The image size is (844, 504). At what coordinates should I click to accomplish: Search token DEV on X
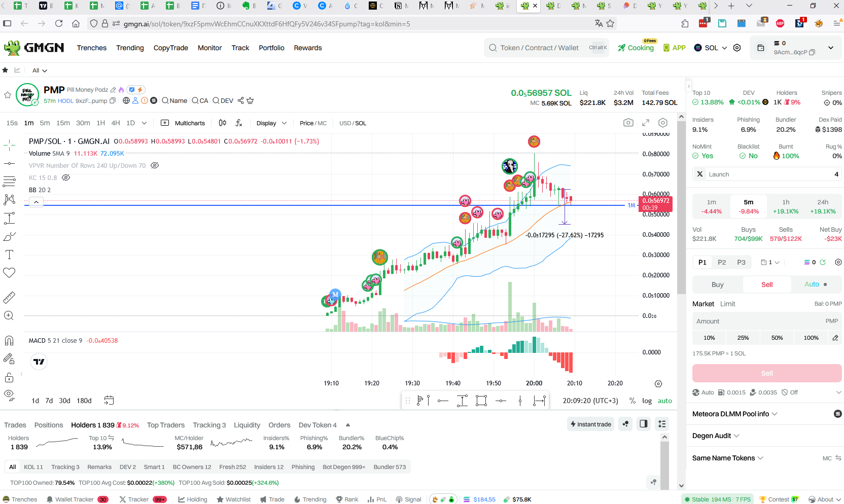pyautogui.click(x=223, y=100)
